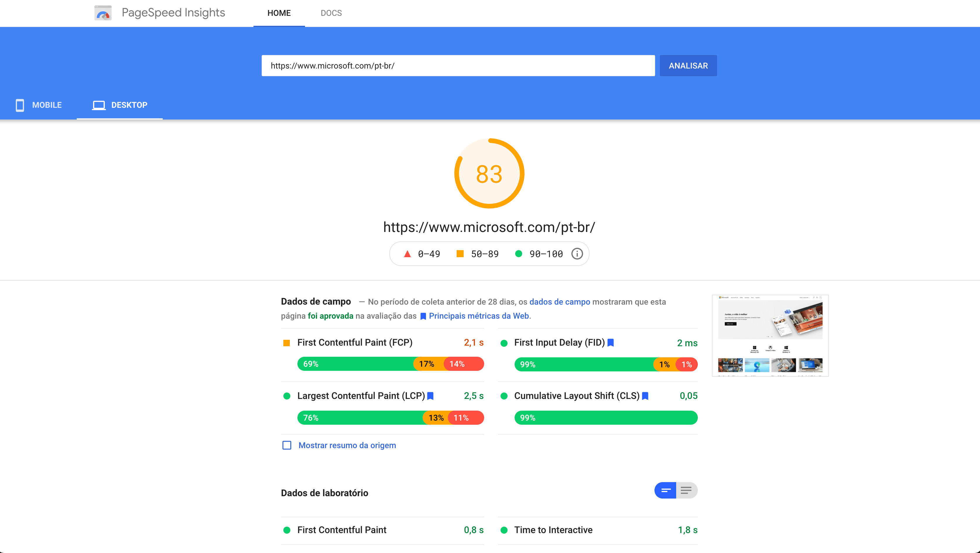Click the CLS 99% green bar
Image resolution: width=980 pixels, height=553 pixels.
click(606, 417)
